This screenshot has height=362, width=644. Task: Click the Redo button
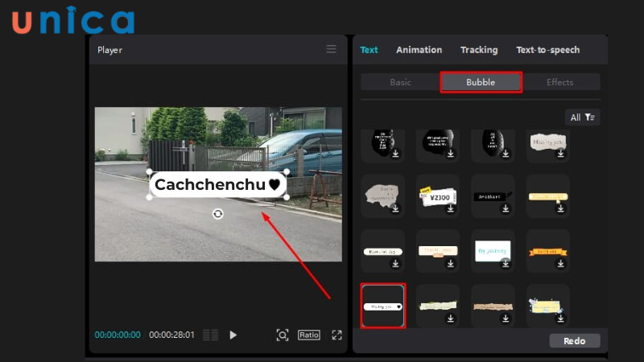click(x=575, y=340)
